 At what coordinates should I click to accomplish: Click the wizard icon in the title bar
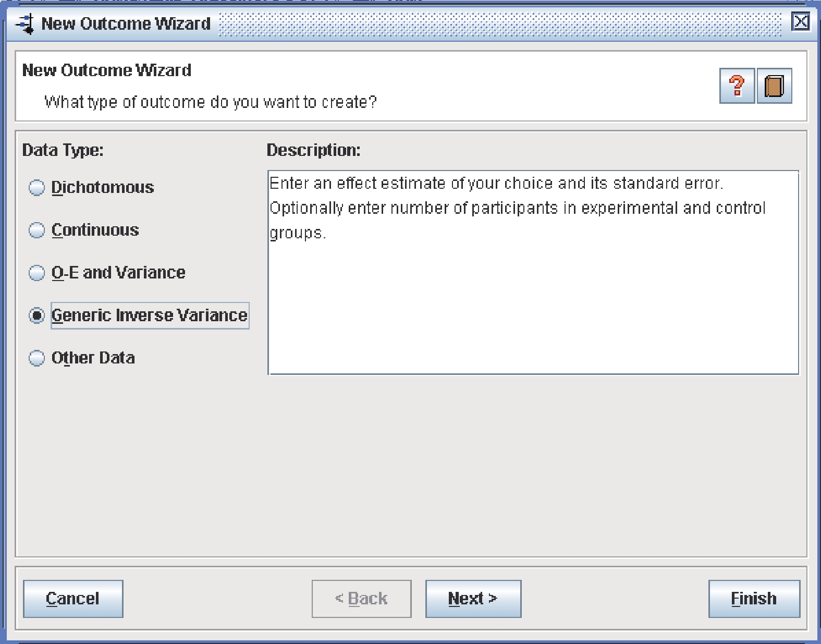coord(25,23)
